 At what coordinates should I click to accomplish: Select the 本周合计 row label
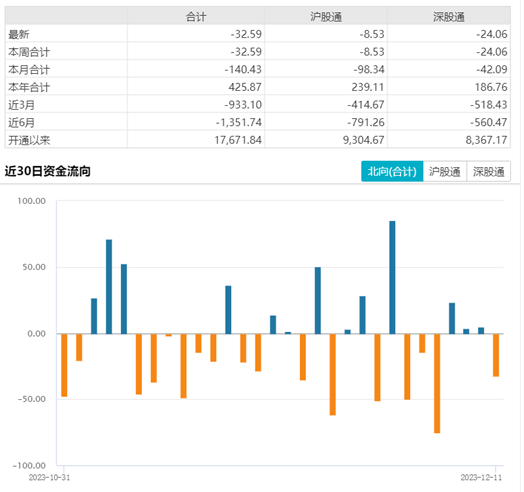point(29,52)
